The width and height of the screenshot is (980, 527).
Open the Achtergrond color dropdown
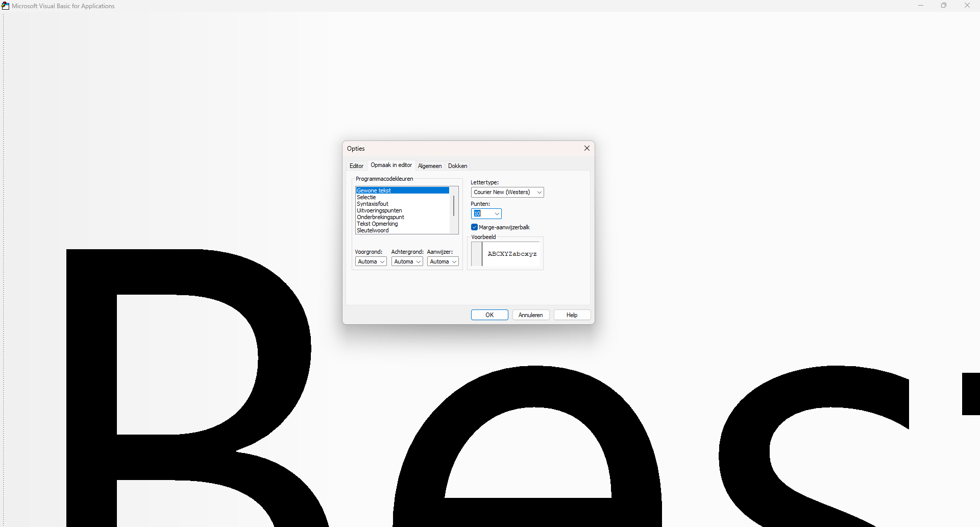pyautogui.click(x=418, y=262)
